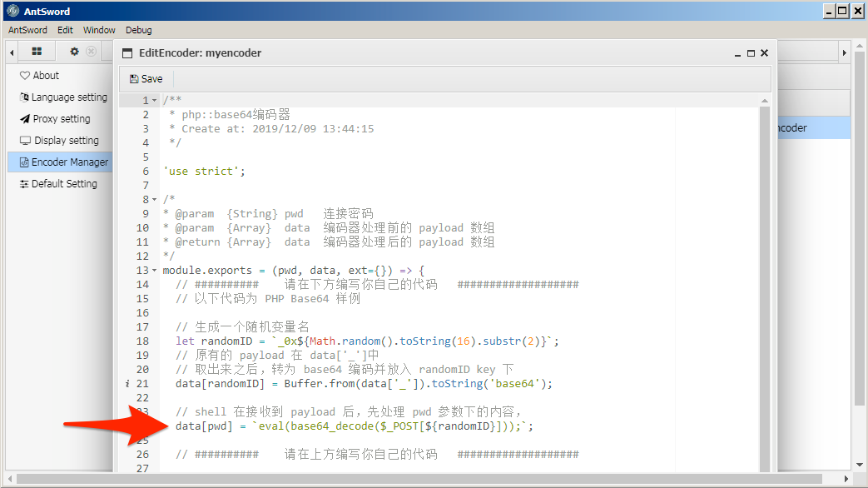This screenshot has height=488, width=868.
Task: Click the Encoder Manager file icon
Action: click(24, 162)
